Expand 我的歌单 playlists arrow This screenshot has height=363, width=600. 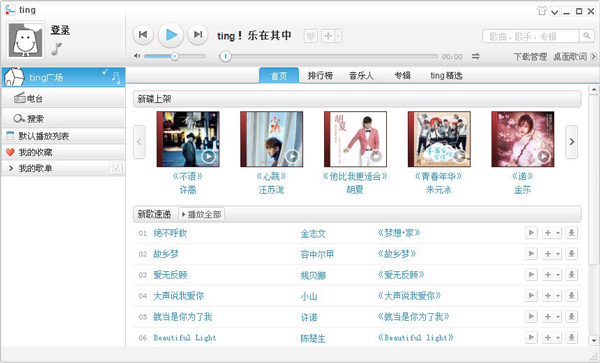click(11, 168)
